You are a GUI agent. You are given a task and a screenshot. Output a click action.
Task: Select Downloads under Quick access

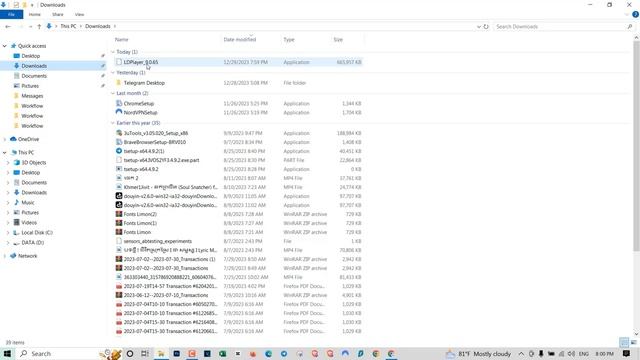click(34, 66)
